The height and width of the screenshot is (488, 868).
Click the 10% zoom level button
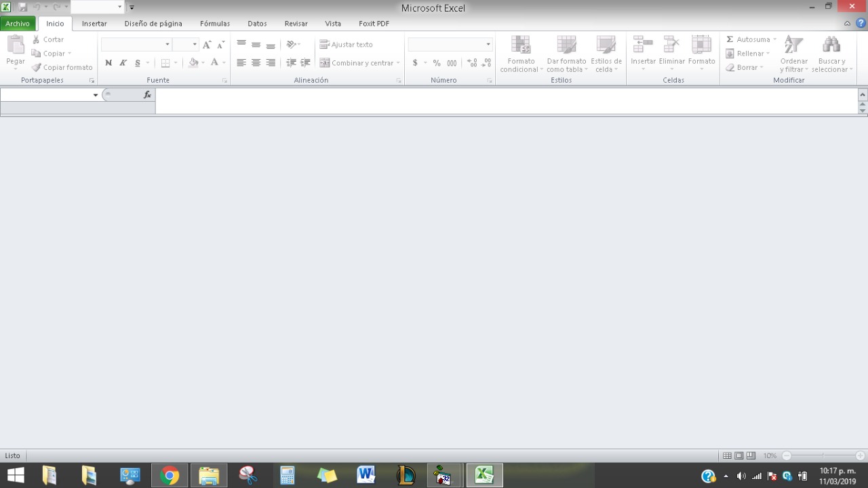770,455
